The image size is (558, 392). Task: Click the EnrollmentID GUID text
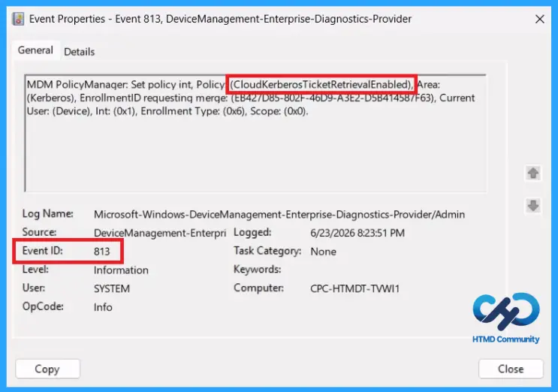click(333, 98)
